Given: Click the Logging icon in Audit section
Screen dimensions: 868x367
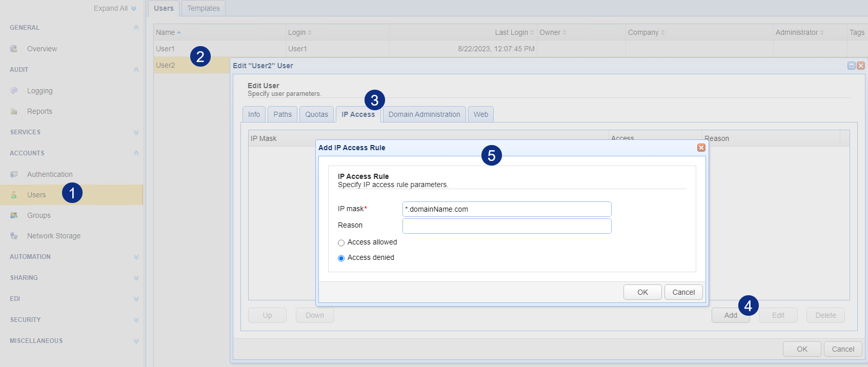Looking at the screenshot, I should pyautogui.click(x=14, y=91).
